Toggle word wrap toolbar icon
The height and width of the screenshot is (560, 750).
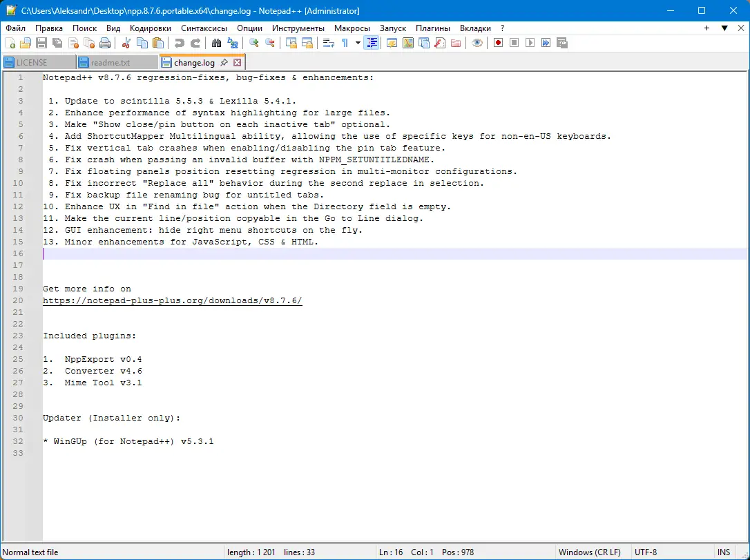click(329, 43)
